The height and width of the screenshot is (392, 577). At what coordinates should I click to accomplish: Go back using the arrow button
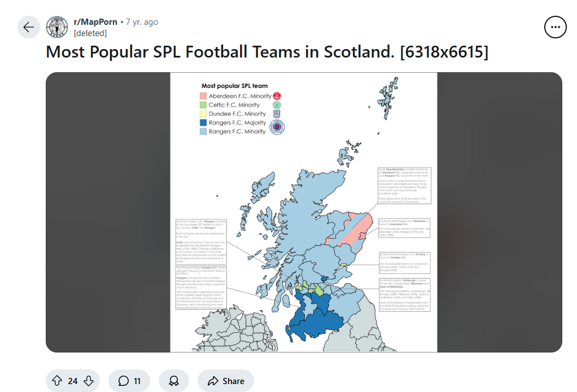point(29,27)
